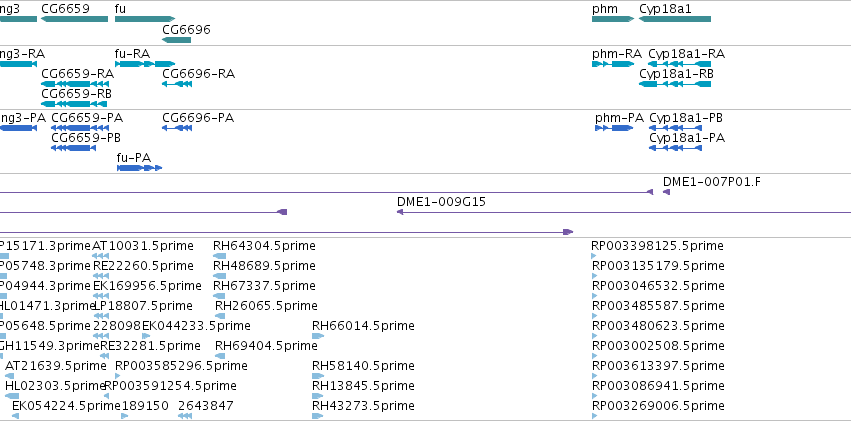Click the RP003269006.5prime EST label
Viewport: 851px width, 421px height.
coord(658,406)
